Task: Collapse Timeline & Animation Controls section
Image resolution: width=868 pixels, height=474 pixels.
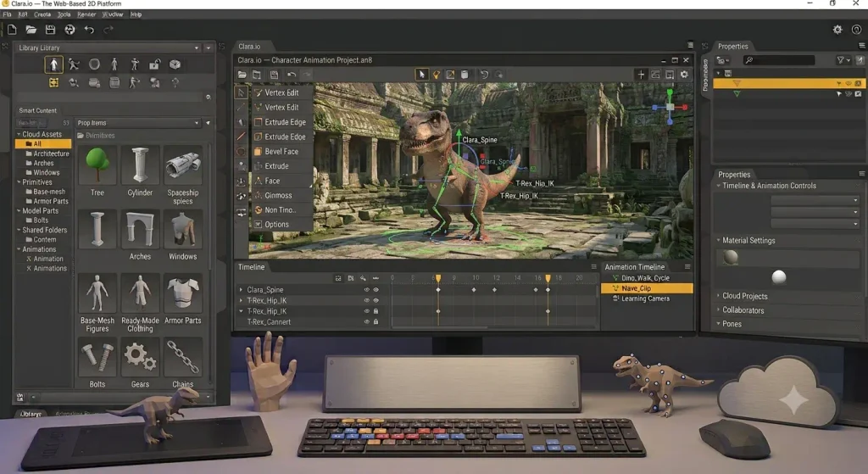Action: 719,186
